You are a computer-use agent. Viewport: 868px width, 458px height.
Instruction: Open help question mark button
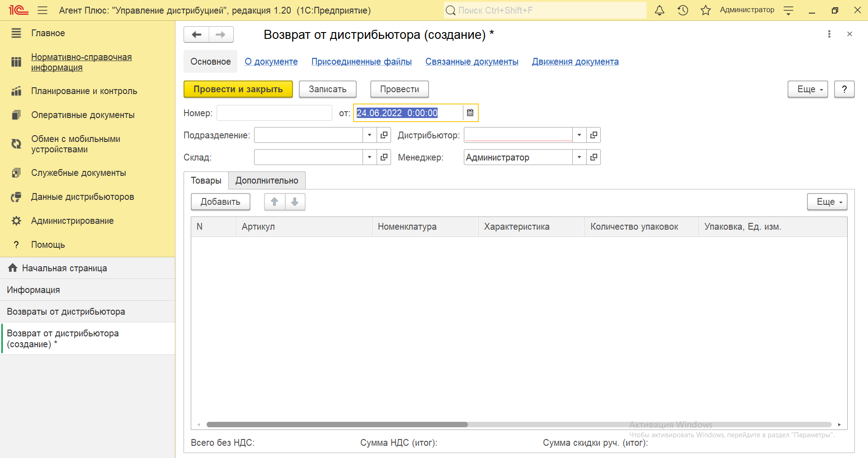pos(844,89)
